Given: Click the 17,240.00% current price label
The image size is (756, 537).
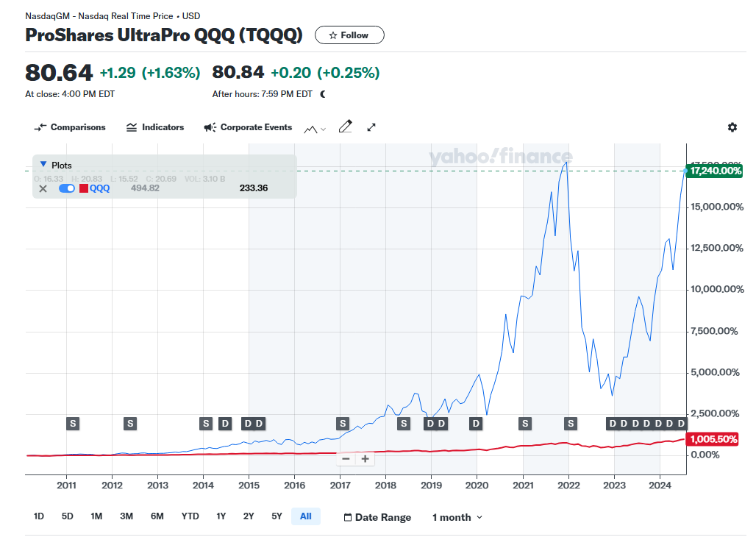Looking at the screenshot, I should (716, 171).
